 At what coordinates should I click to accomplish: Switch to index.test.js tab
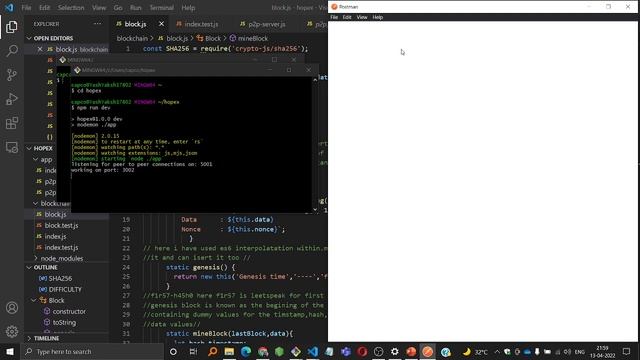click(198, 24)
